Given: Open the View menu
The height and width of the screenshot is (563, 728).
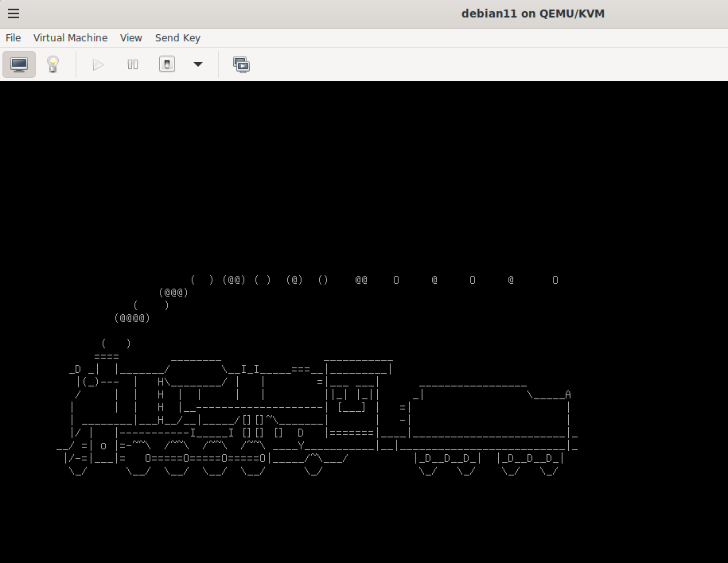Looking at the screenshot, I should click(x=131, y=37).
